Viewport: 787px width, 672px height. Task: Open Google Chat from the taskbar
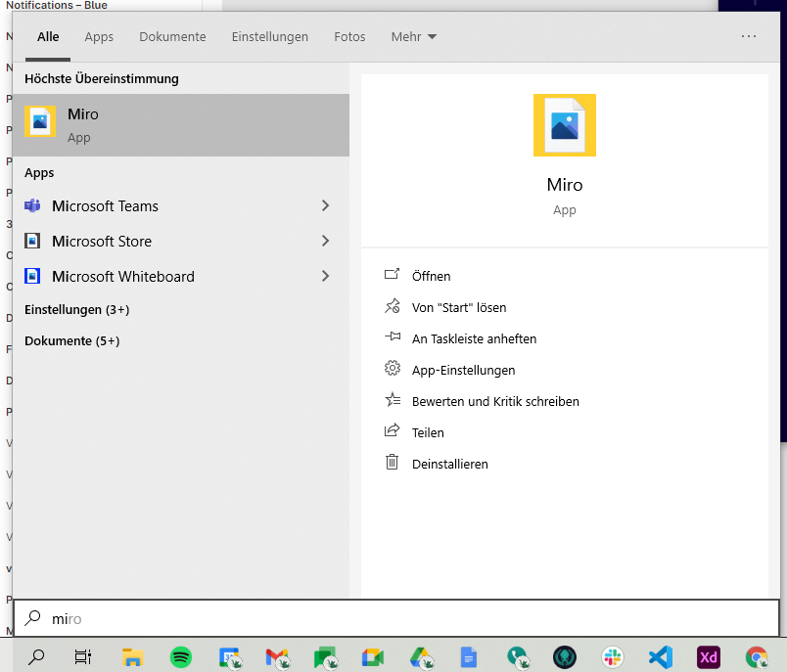[325, 657]
